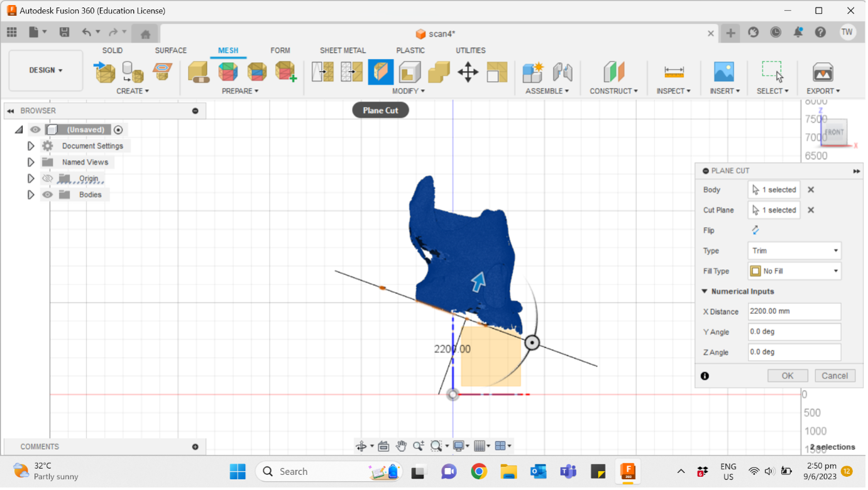Open the Type dropdown showing Trim

pos(794,250)
